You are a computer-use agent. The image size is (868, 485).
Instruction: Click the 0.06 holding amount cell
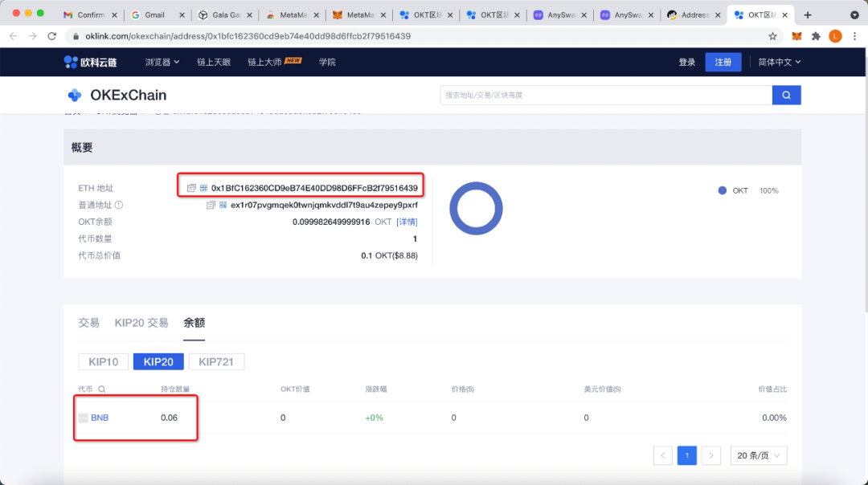[x=169, y=418]
